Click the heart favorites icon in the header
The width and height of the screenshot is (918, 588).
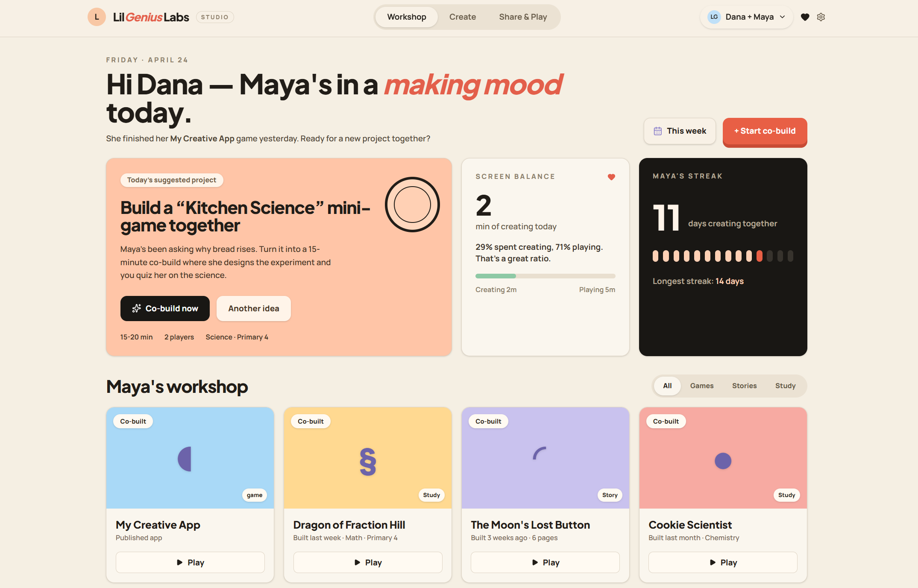805,17
